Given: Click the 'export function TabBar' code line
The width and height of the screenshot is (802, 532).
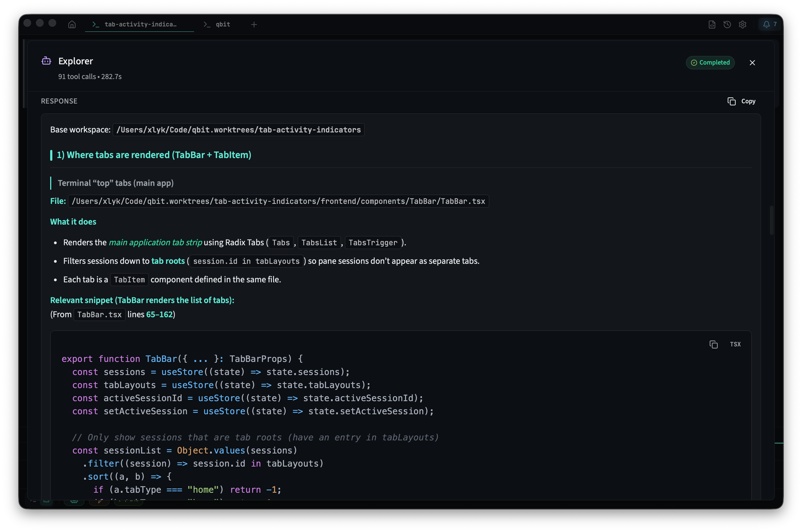Looking at the screenshot, I should (182, 359).
